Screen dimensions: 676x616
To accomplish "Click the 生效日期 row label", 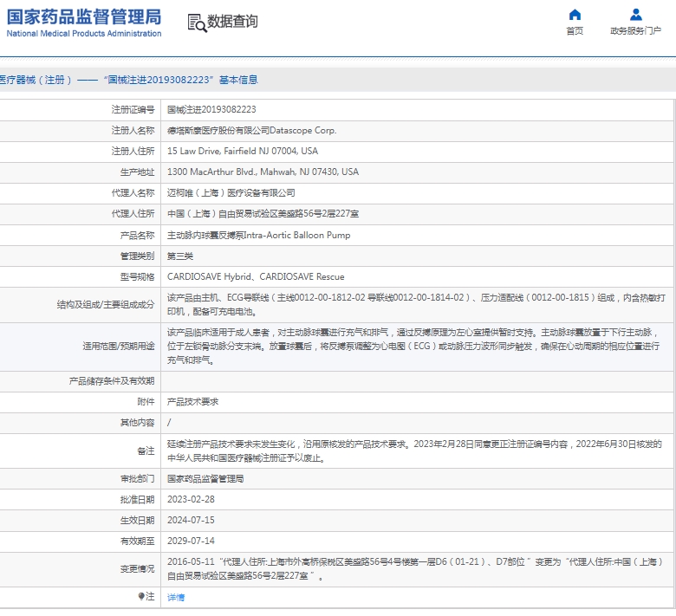I will click(x=137, y=520).
